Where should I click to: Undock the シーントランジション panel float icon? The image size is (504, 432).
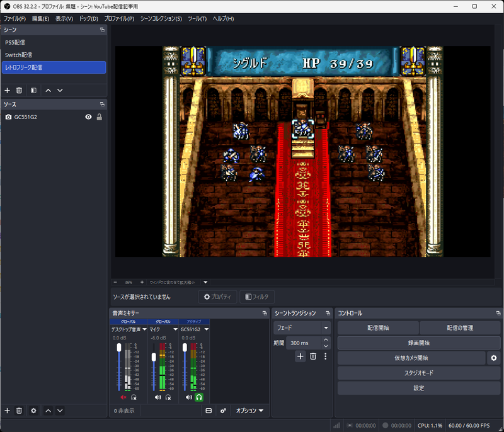pos(328,313)
